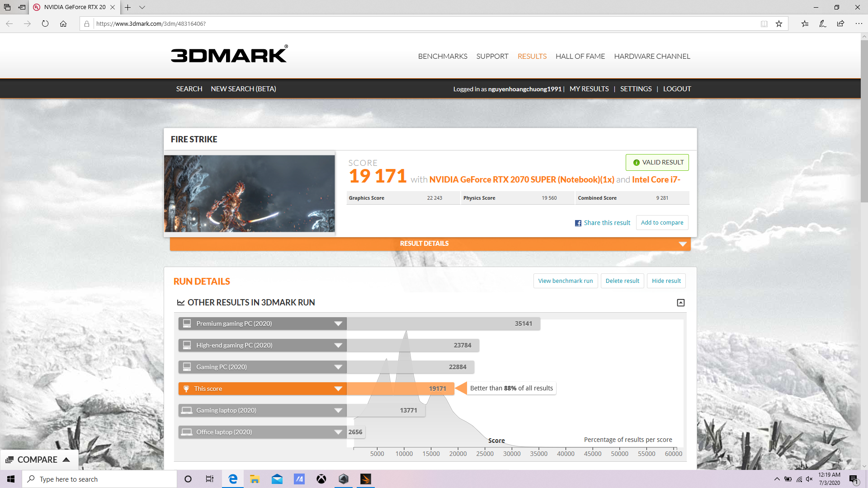Click the 3DMark logo
This screenshot has height=488, width=868.
pyautogui.click(x=229, y=54)
